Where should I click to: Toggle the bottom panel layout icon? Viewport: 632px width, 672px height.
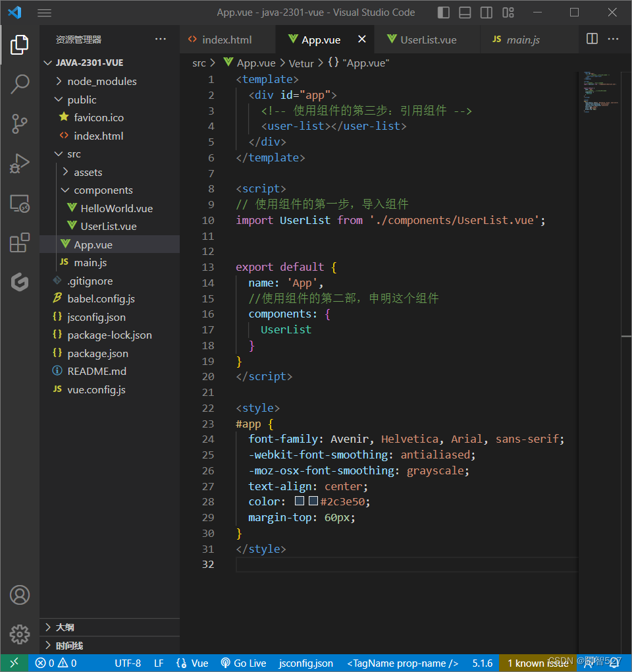click(x=465, y=13)
